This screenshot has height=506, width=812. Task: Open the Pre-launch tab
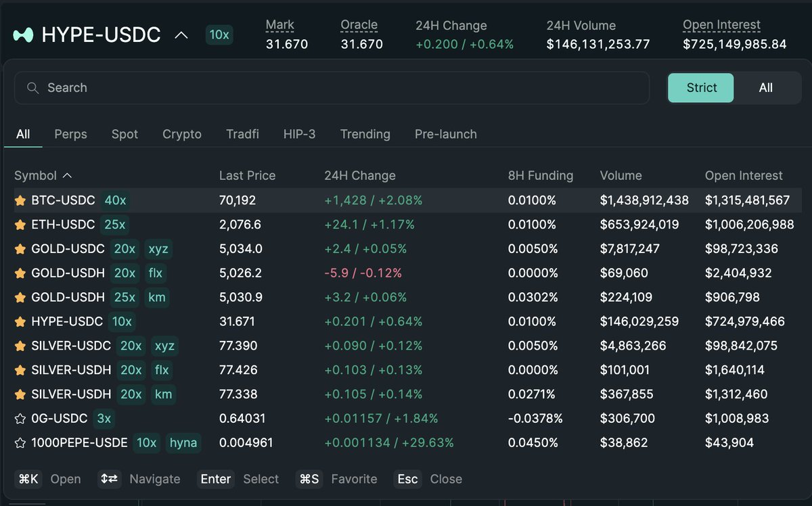coord(445,134)
